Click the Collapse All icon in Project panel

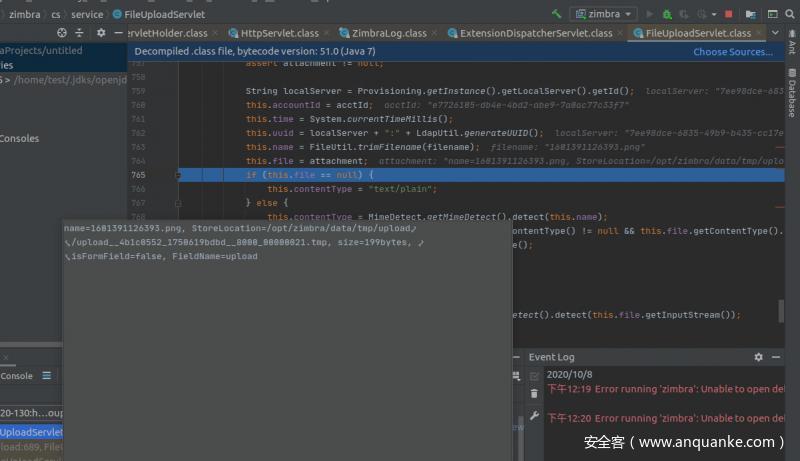coord(79,33)
